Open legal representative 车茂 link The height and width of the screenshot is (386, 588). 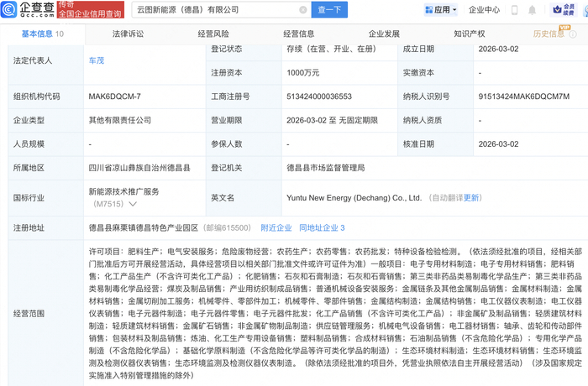(97, 60)
